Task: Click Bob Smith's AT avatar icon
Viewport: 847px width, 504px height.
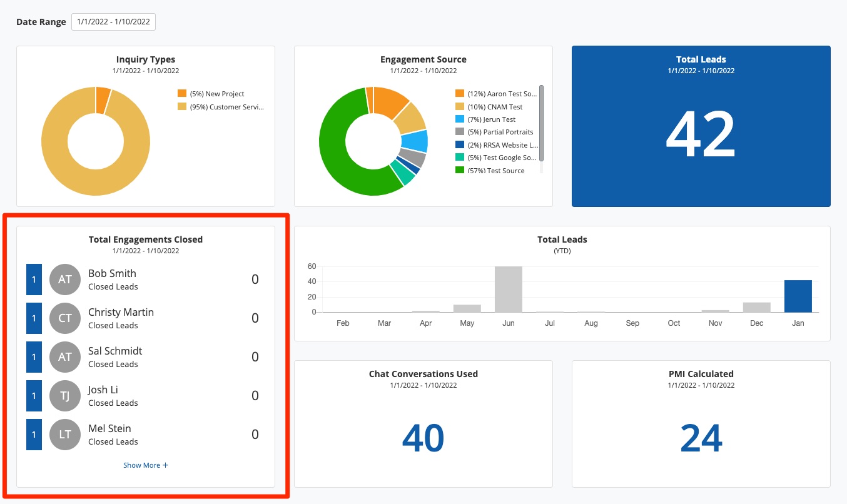Action: 65,280
